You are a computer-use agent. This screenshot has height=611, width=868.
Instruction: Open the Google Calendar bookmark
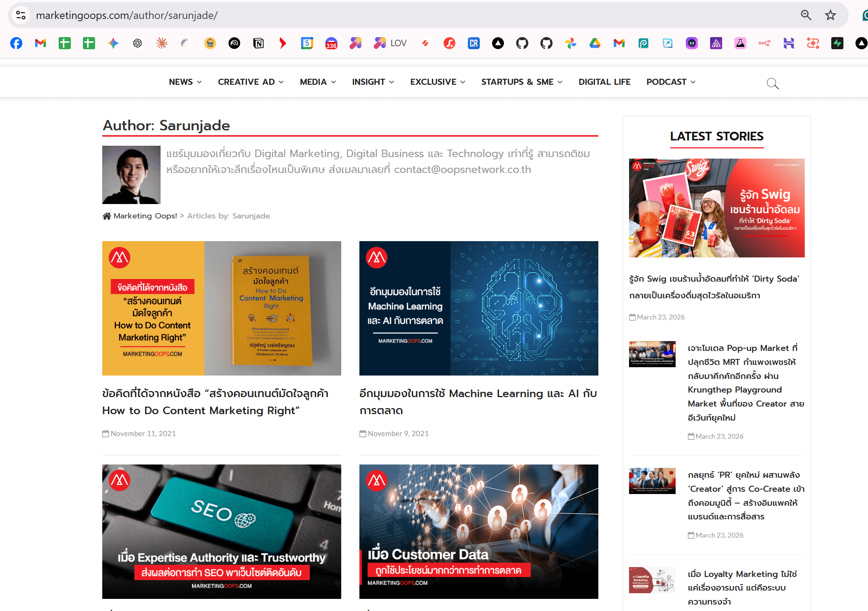tap(307, 43)
